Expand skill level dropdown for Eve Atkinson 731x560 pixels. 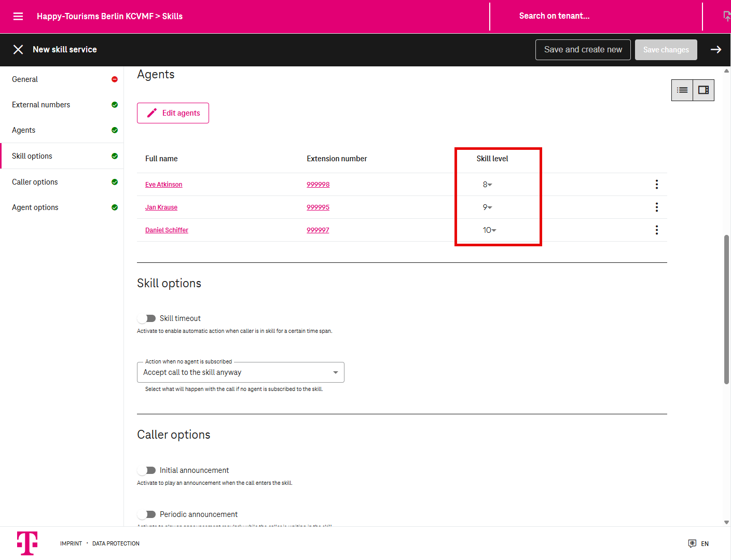(x=487, y=185)
